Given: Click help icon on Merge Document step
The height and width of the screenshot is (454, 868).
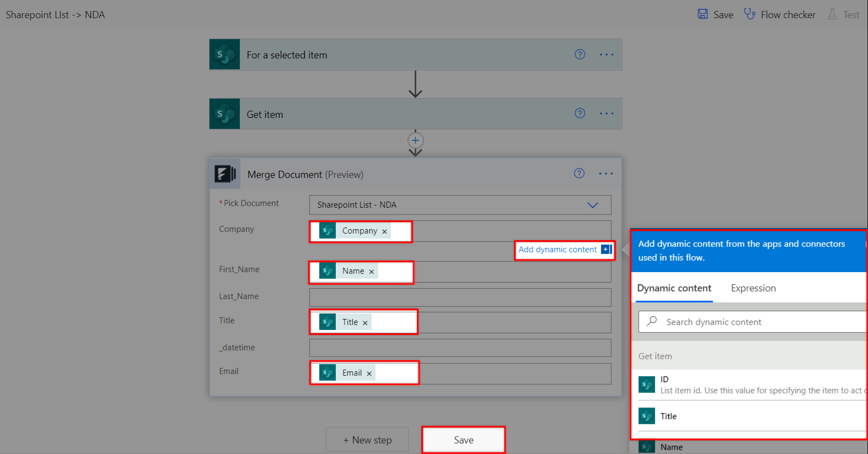Looking at the screenshot, I should 579,173.
